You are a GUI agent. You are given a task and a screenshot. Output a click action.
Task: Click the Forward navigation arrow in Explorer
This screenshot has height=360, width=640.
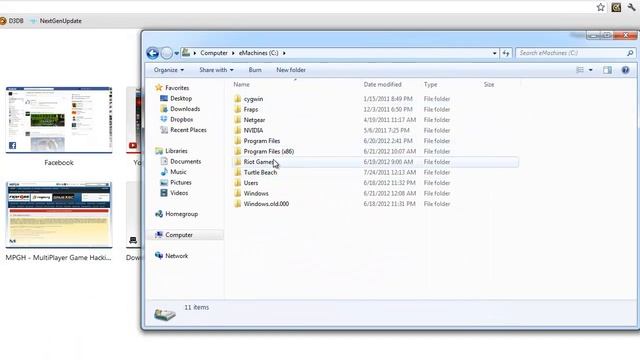167,53
